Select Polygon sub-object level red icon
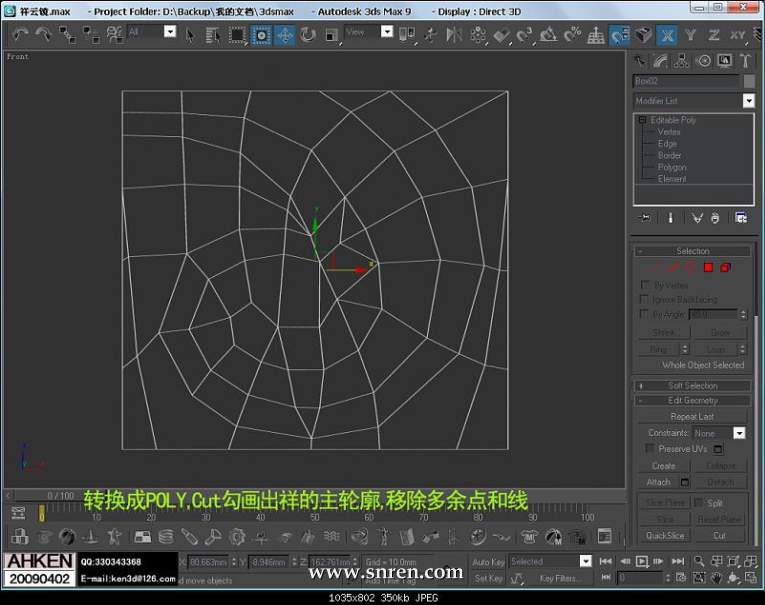Image resolution: width=765 pixels, height=605 pixels. pos(708,267)
